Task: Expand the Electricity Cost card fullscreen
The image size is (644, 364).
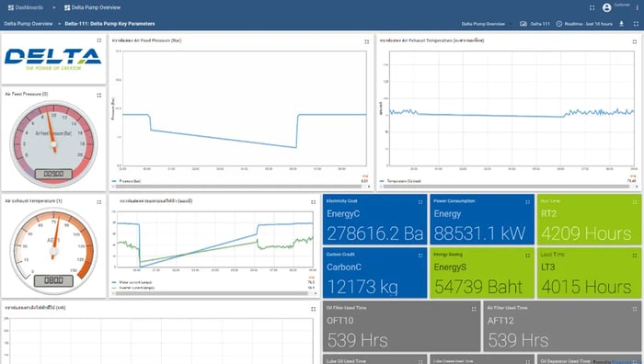Action: 420,202
